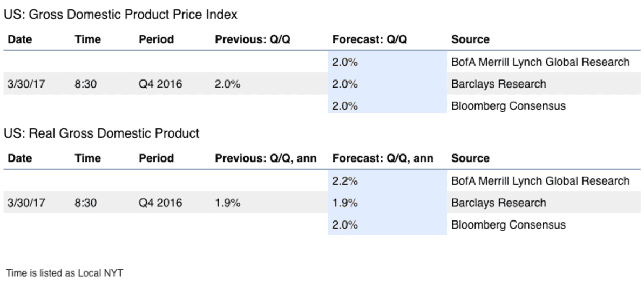Click the 'Source' header in Real GDP table
This screenshot has height=281, width=644.
pos(470,158)
